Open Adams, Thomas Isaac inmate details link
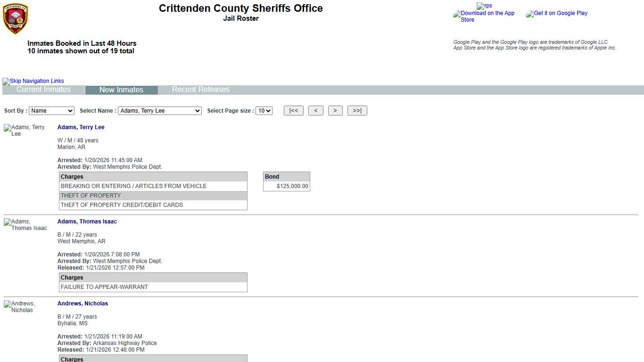The height and width of the screenshot is (362, 644). point(87,222)
